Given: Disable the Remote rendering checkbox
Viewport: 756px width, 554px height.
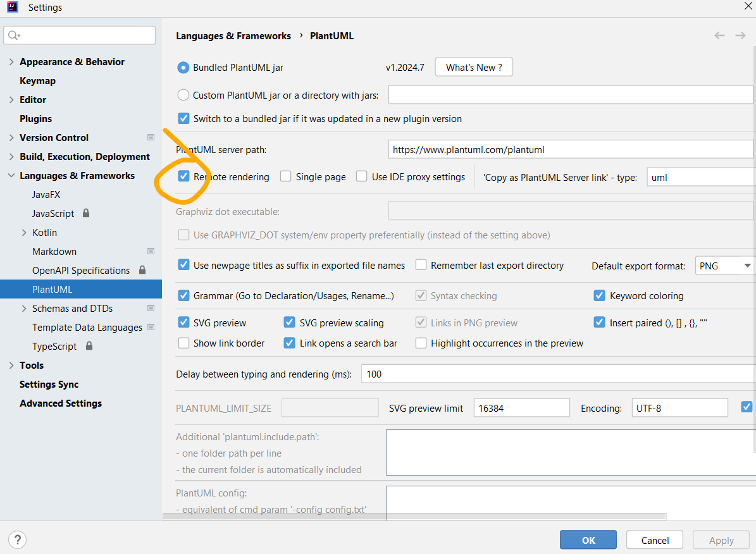Looking at the screenshot, I should (x=183, y=176).
